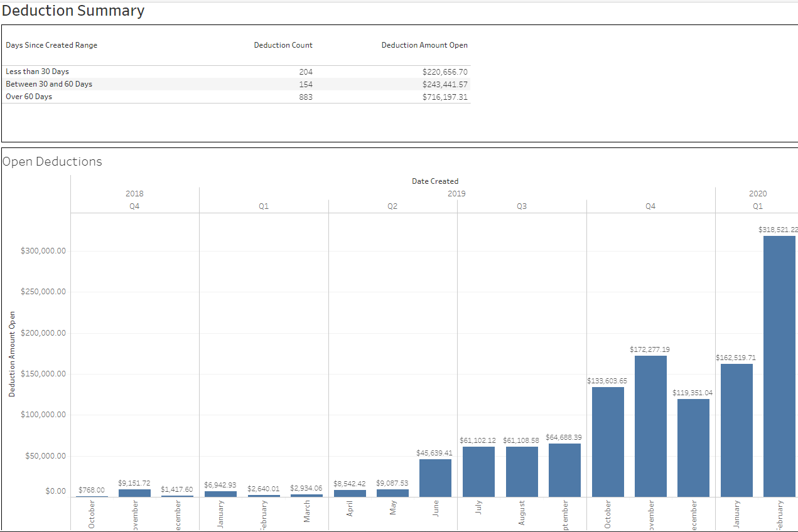The image size is (798, 532).
Task: Click the 'Between 30 and 60 Days' row
Action: pos(49,84)
